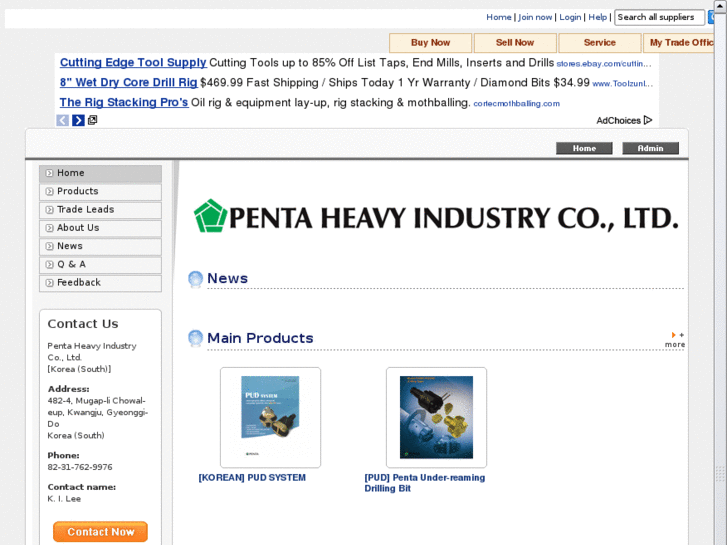Click the arrow icon beside Feedback
The width and height of the screenshot is (727, 545).
pyautogui.click(x=49, y=282)
